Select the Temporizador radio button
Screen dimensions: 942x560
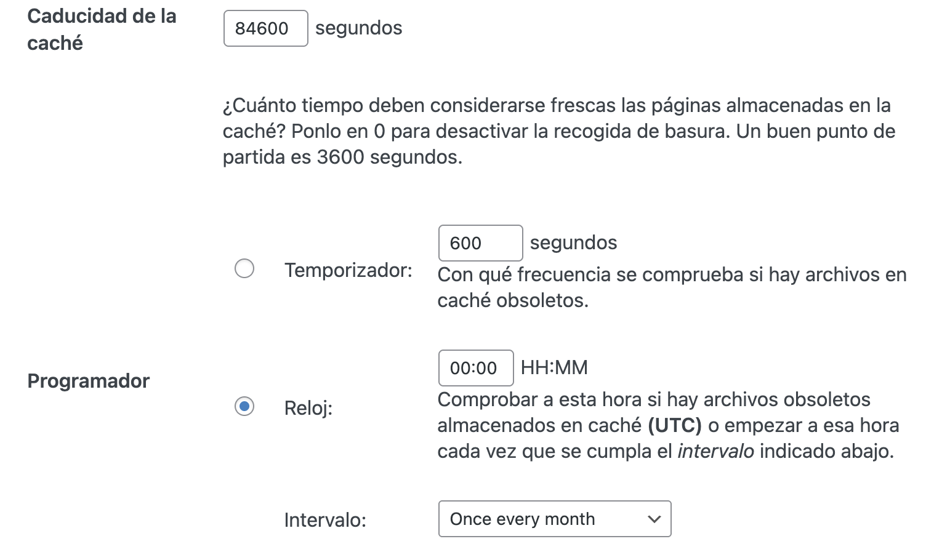[244, 269]
